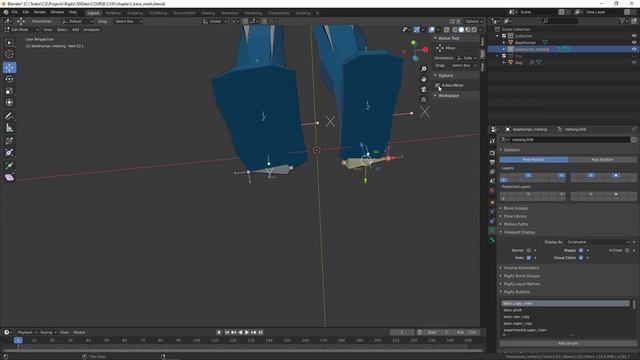Jump to the timeline start frame
This screenshot has width=640, height=360.
click(227, 332)
